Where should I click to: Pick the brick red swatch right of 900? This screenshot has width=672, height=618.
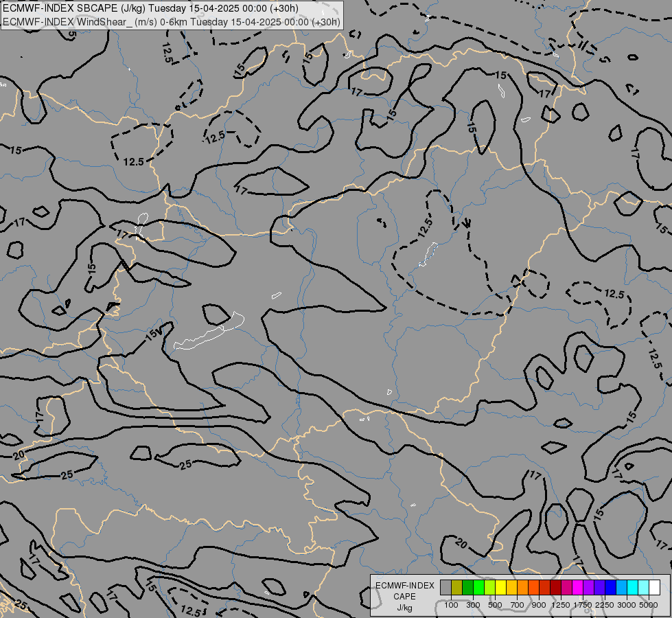544,588
